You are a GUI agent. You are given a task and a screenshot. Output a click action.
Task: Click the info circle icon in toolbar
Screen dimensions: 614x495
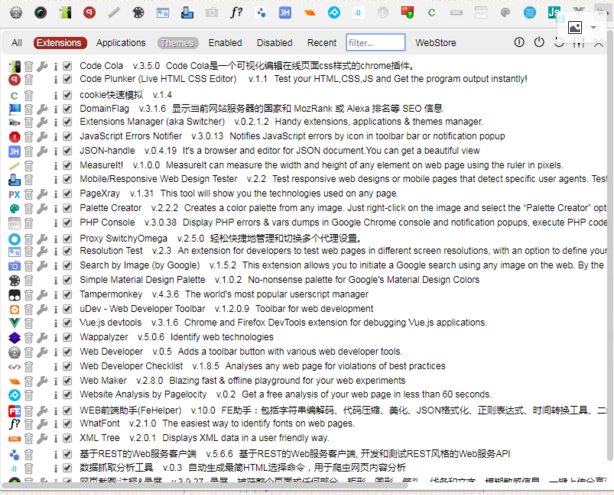point(519,42)
